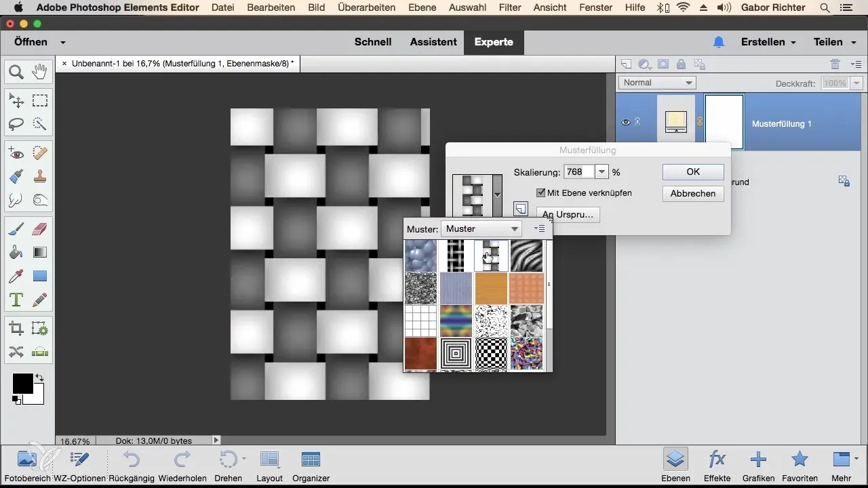This screenshot has width=868, height=488.
Task: Select the Lasso tool
Action: click(16, 124)
